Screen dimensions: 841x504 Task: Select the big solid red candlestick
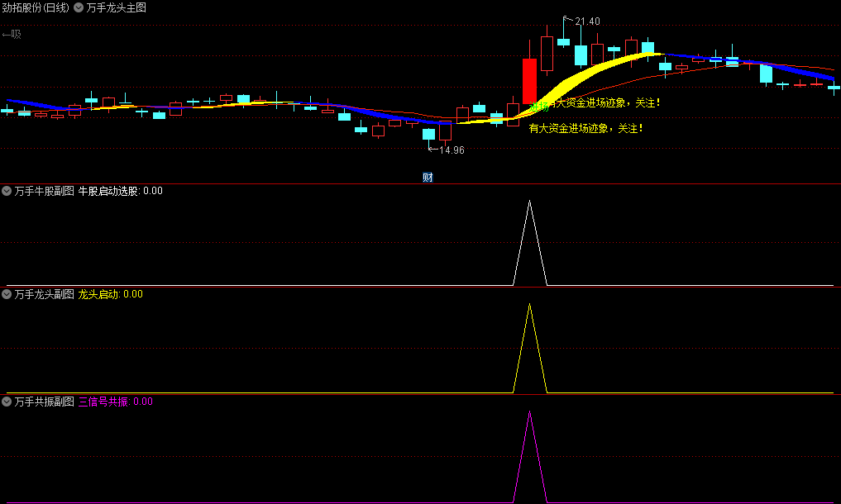pyautogui.click(x=529, y=80)
